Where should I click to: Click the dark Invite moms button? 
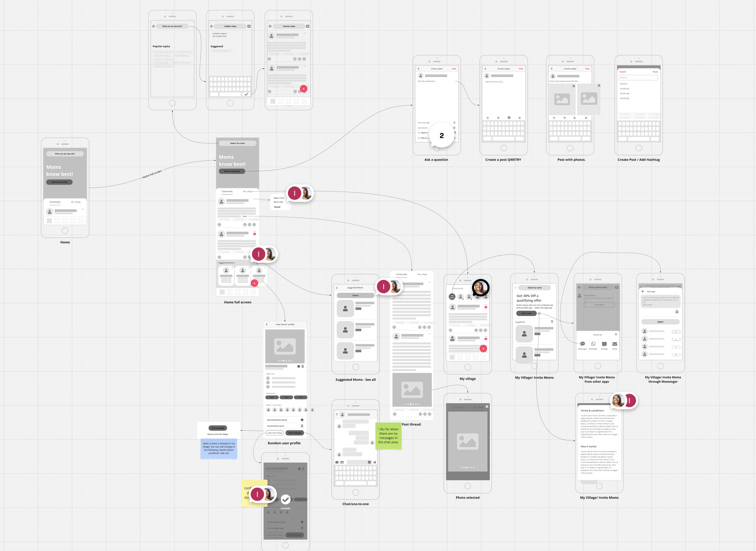click(x=526, y=313)
